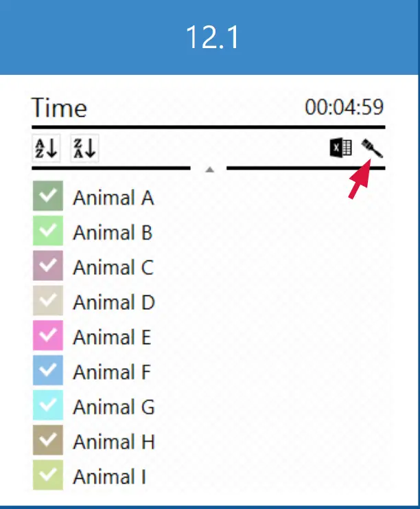Uncheck the pink Animal E checkbox
Viewport: 420px width, 509px height.
pyautogui.click(x=47, y=337)
